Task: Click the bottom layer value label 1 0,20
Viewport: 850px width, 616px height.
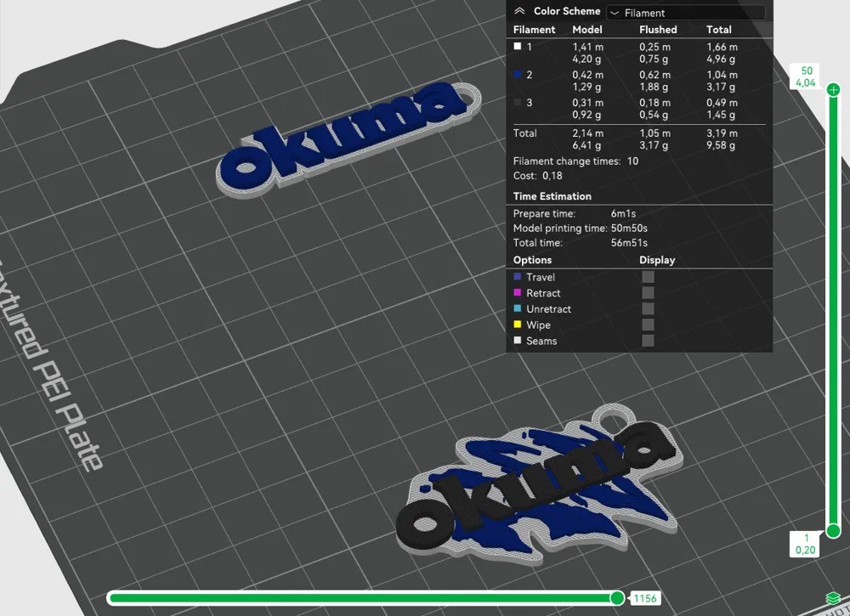Action: coord(805,544)
